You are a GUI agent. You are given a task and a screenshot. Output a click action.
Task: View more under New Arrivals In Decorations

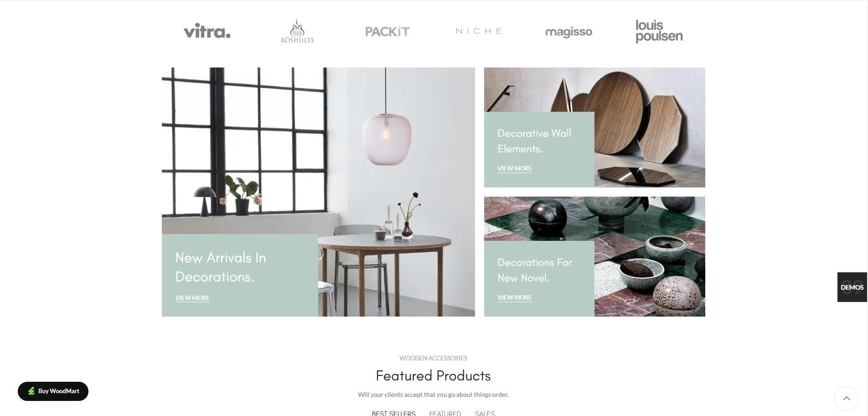[192, 298]
